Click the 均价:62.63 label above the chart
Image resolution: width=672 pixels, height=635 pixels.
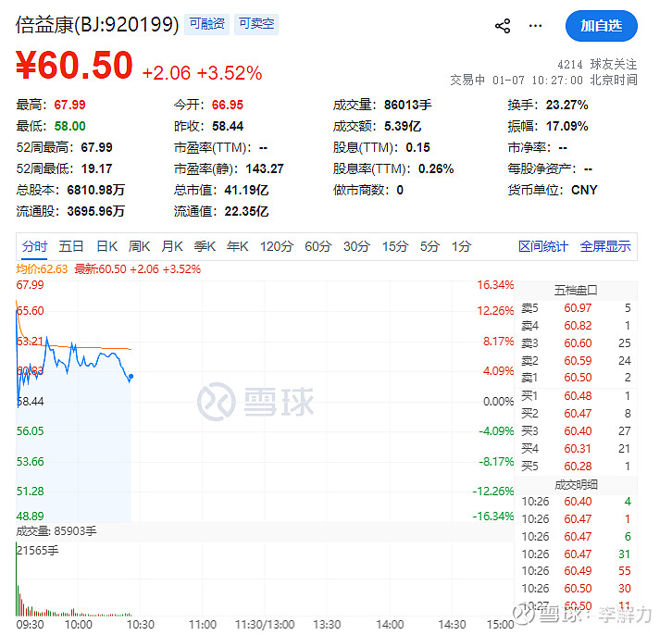pos(42,269)
